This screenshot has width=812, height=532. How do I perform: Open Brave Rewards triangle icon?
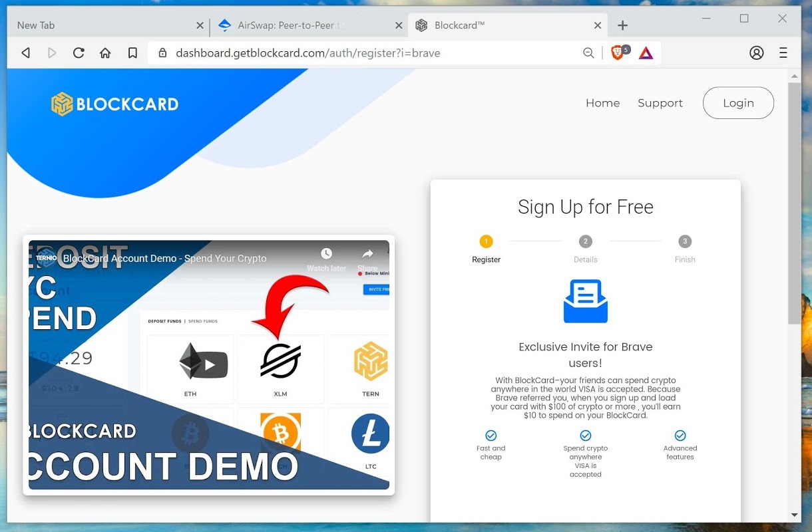(x=646, y=53)
